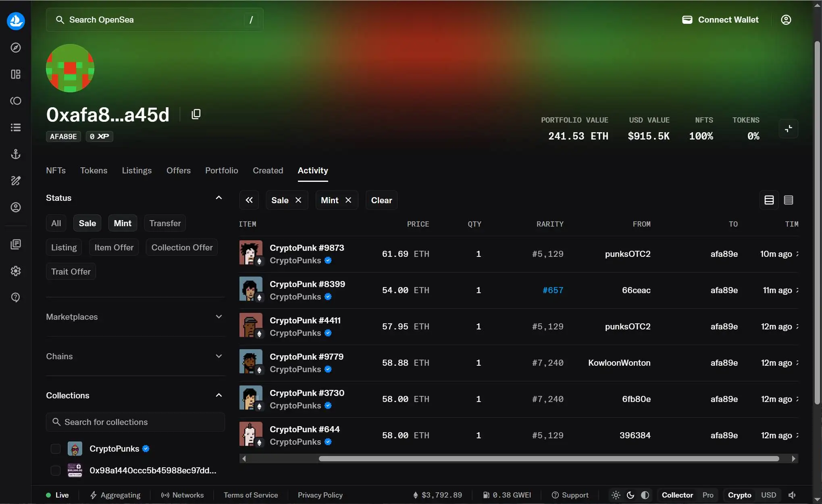Click the Connect Wallet button
This screenshot has height=504, width=822.
coord(720,20)
